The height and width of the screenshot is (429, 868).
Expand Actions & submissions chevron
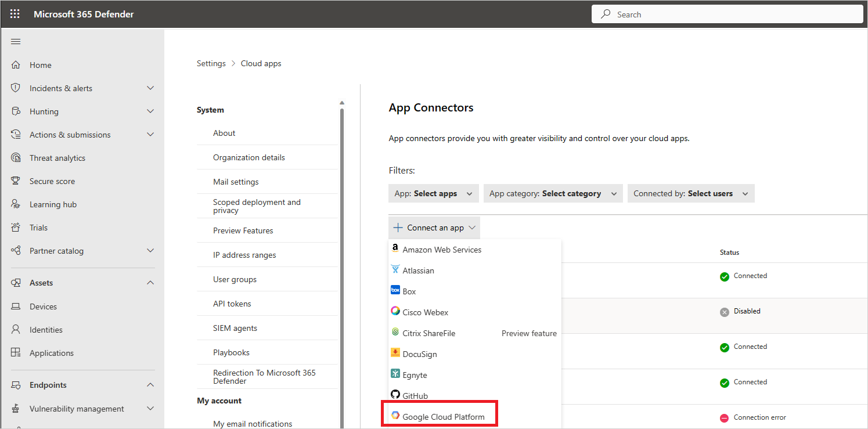(x=150, y=135)
